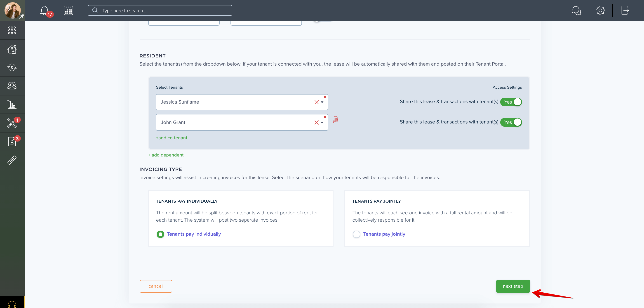The width and height of the screenshot is (644, 308).
Task: Click the cancel button
Action: point(156,286)
